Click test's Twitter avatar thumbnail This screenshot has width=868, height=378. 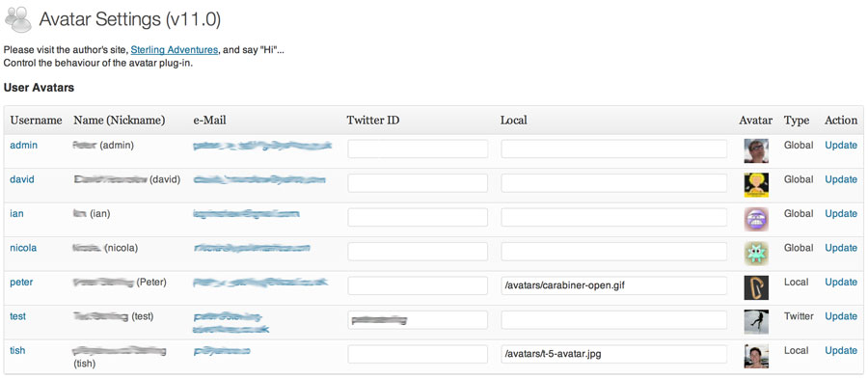click(756, 322)
